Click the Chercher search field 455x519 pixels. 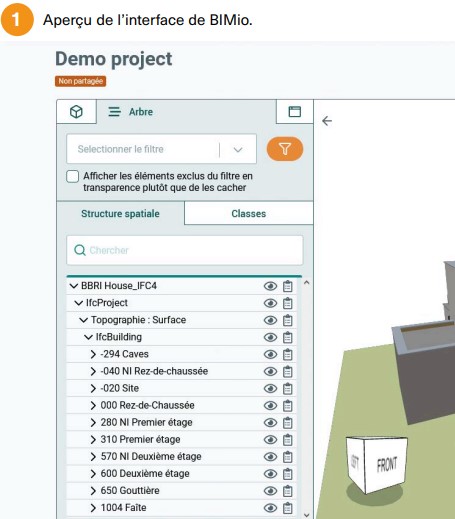185,250
